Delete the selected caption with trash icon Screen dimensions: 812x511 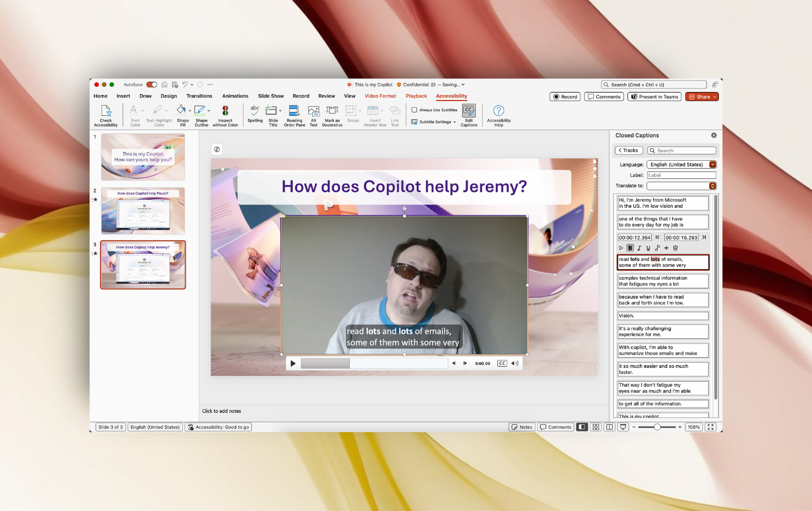[x=675, y=248]
